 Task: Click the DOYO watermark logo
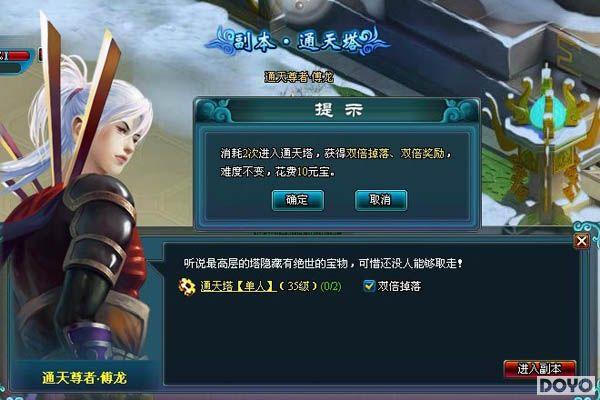(566, 385)
